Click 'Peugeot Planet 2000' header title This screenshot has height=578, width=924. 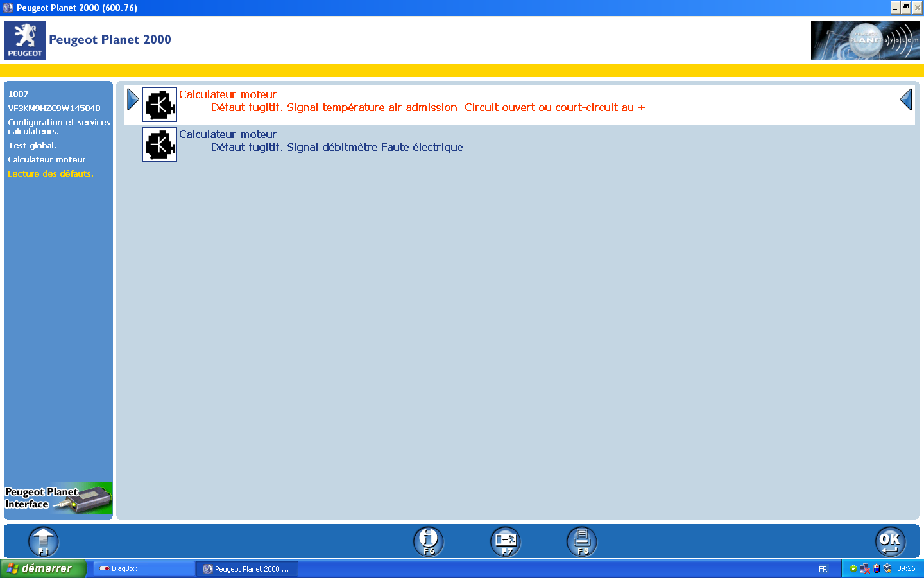coord(110,40)
